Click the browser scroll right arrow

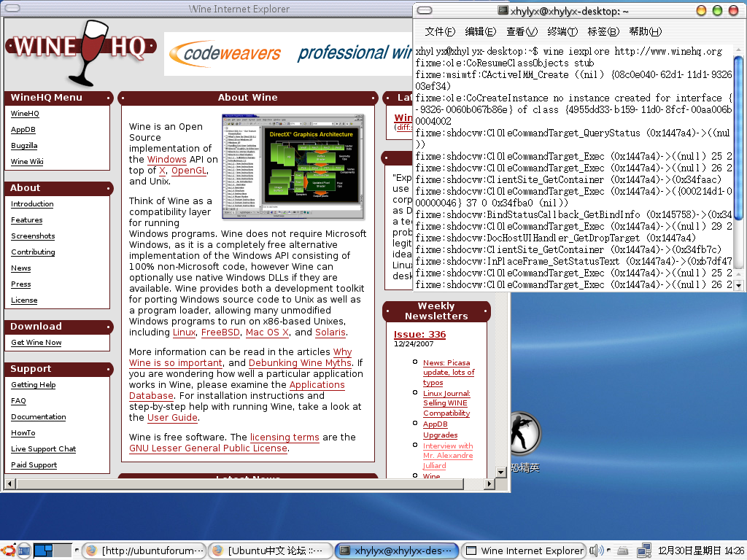tap(489, 484)
